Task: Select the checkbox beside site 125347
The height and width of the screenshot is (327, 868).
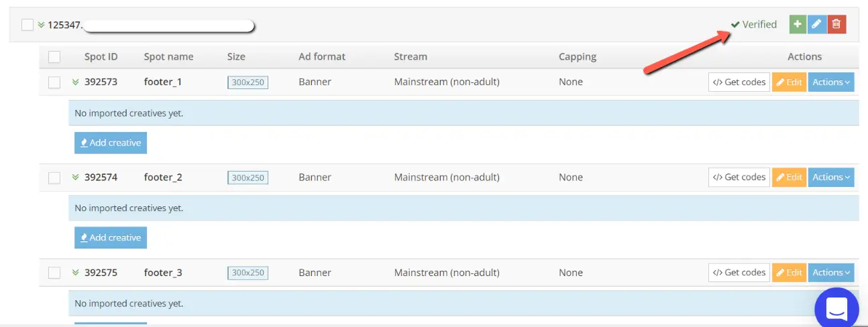Action: [27, 25]
